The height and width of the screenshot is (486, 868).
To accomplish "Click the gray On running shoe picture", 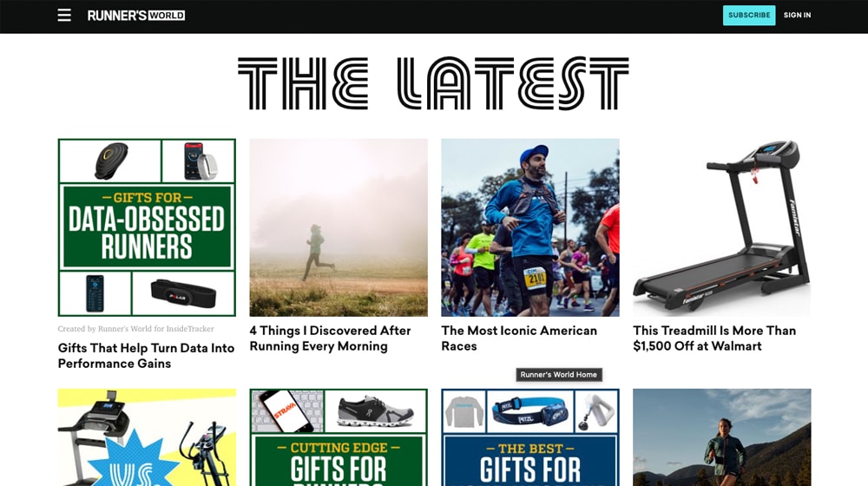I will tap(376, 410).
